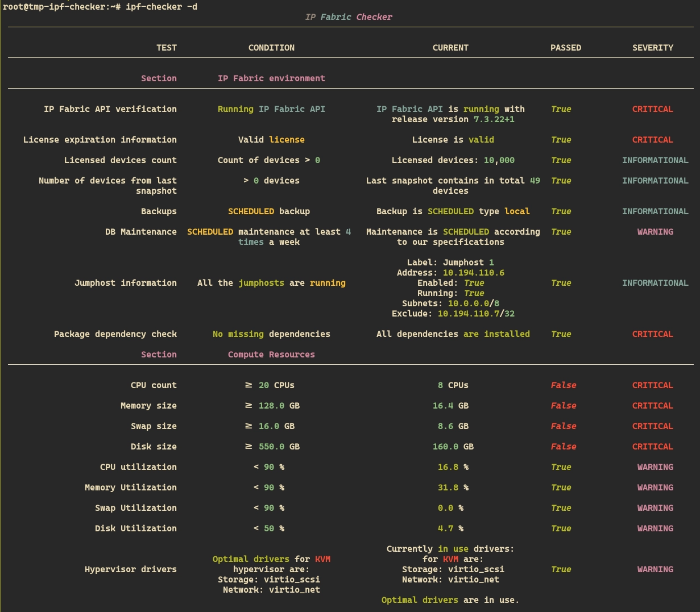This screenshot has height=612, width=700.
Task: Select the Compute Resources section heading
Action: [271, 355]
